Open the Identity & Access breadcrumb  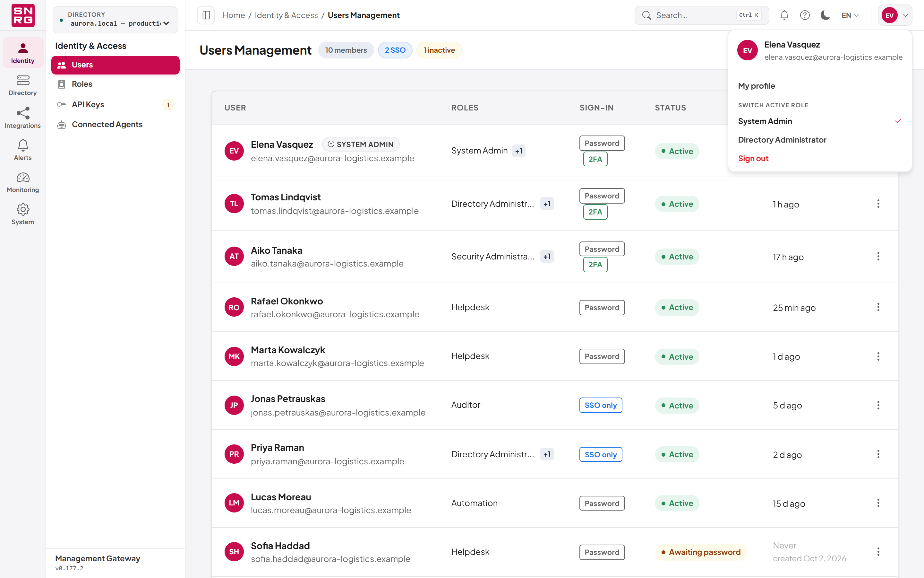coord(286,15)
